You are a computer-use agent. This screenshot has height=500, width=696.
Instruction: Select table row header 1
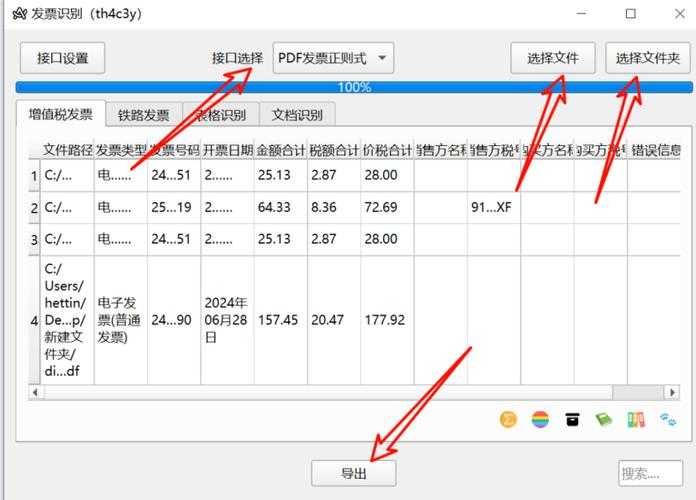[x=34, y=176]
